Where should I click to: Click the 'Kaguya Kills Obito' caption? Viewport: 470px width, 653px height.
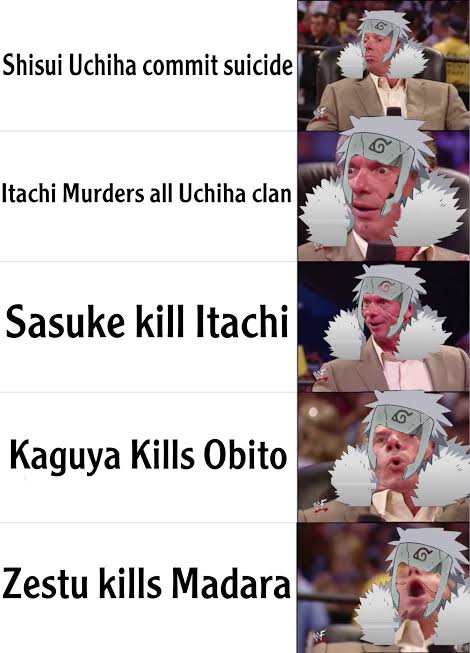pyautogui.click(x=148, y=455)
